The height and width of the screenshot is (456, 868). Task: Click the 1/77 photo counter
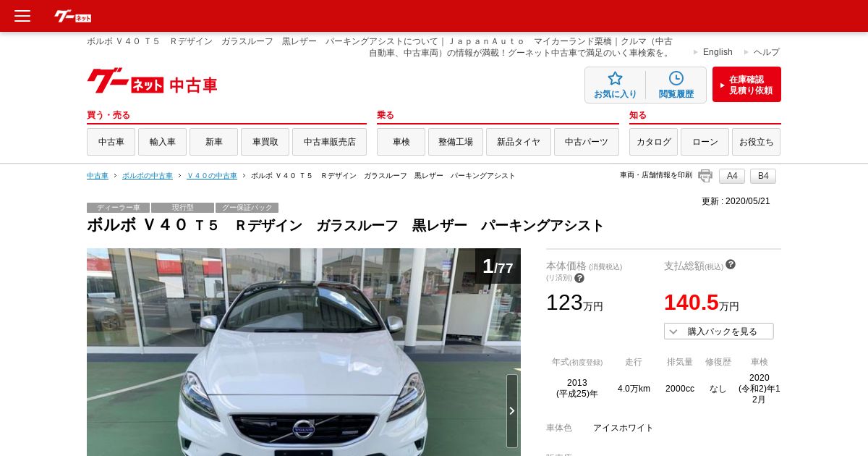tap(498, 266)
